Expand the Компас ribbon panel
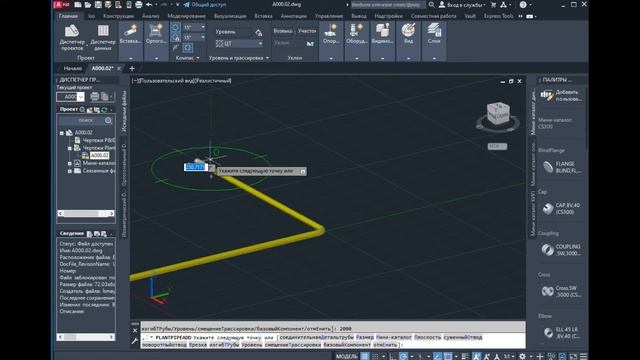This screenshot has width=640, height=360. (x=187, y=58)
